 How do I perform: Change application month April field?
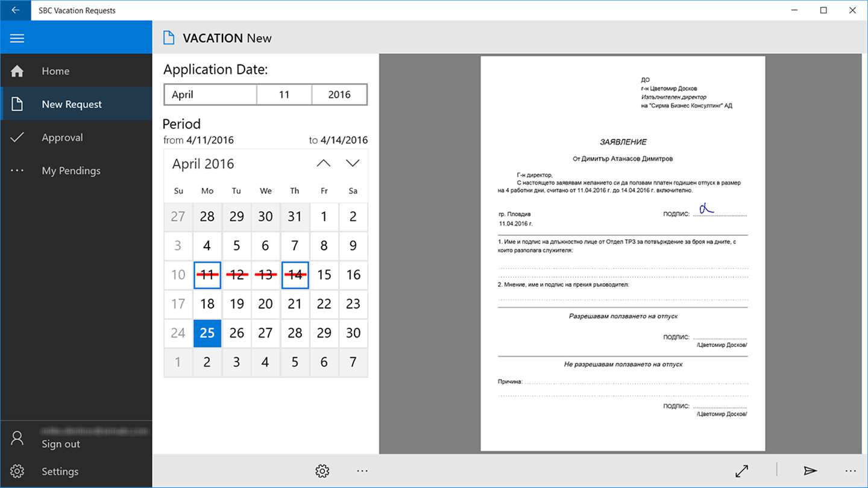210,95
